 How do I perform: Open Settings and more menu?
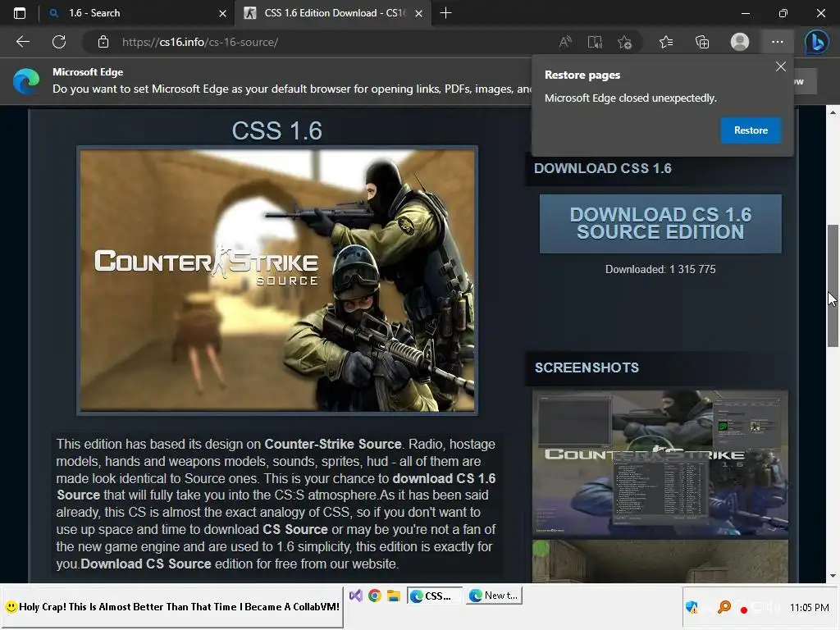tap(778, 42)
